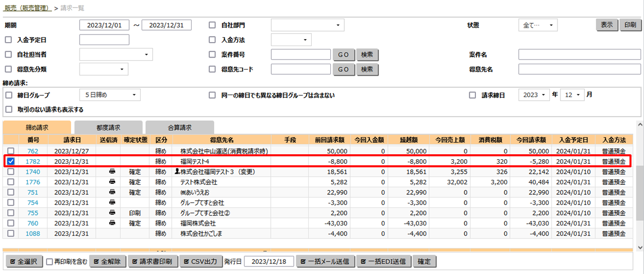This screenshot has height=274, width=644.
Task: Click the printer icon in row 1740
Action: pos(112,172)
